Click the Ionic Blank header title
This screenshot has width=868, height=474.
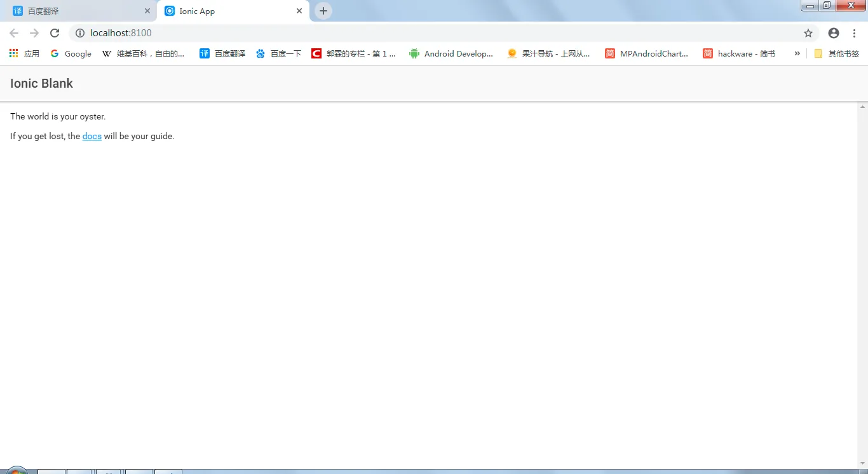coord(41,83)
